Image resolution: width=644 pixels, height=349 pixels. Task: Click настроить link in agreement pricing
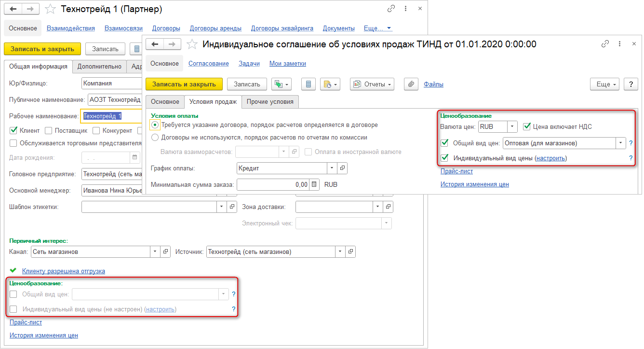[551, 158]
